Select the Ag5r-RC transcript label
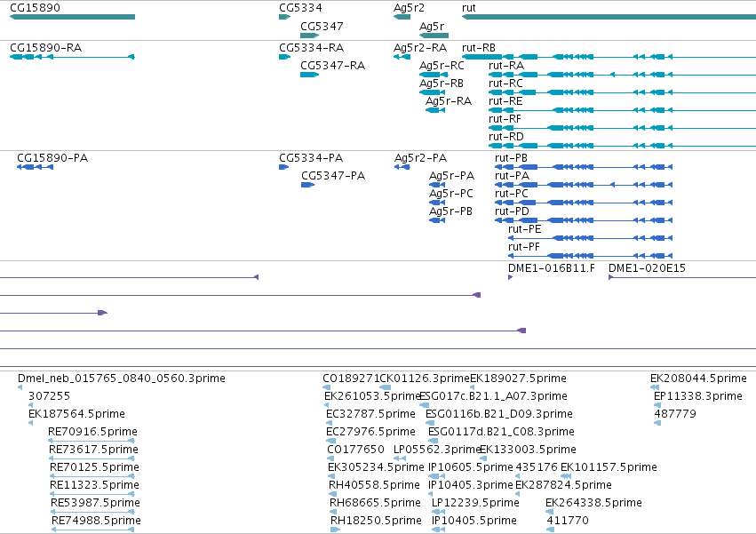 tap(442, 66)
